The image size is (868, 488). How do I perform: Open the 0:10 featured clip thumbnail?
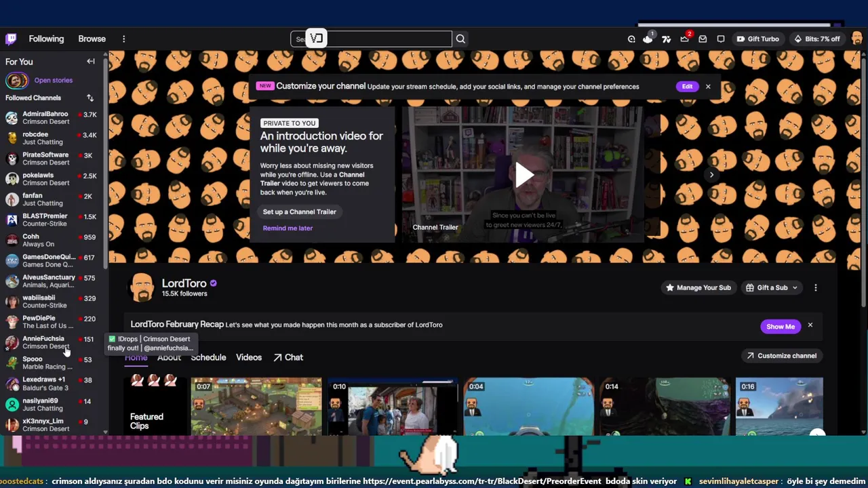[x=393, y=406]
